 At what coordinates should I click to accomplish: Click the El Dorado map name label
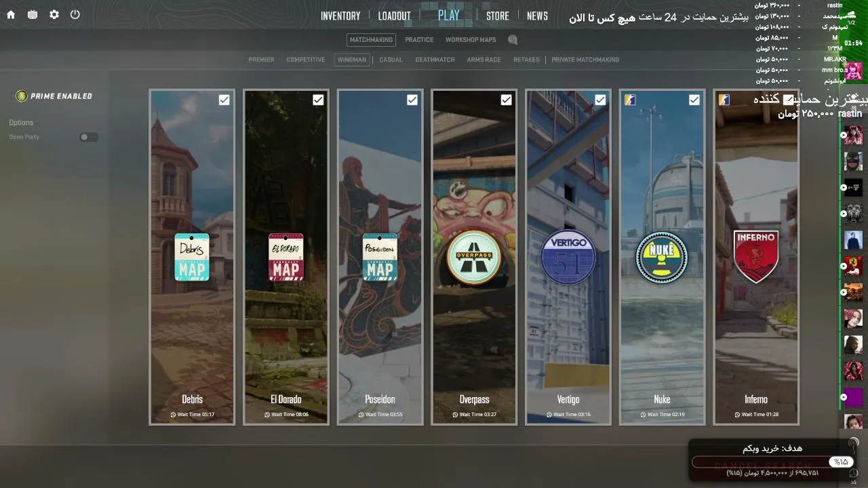(x=286, y=399)
